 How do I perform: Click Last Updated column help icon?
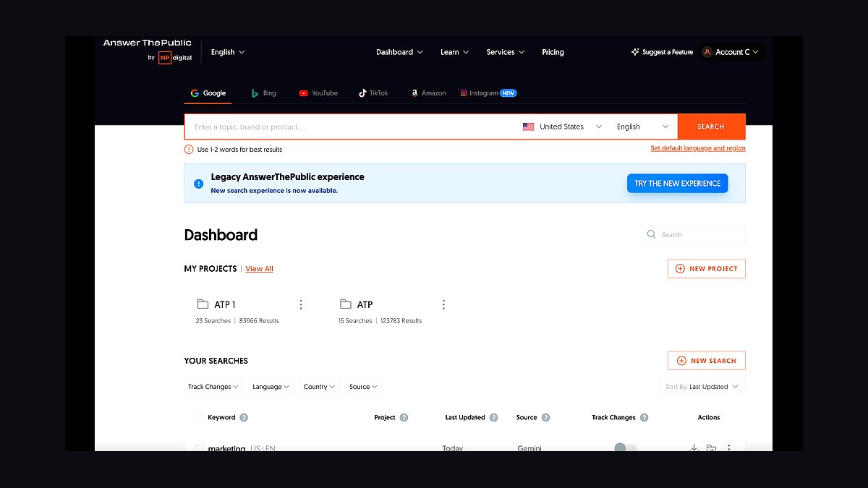pyautogui.click(x=493, y=417)
